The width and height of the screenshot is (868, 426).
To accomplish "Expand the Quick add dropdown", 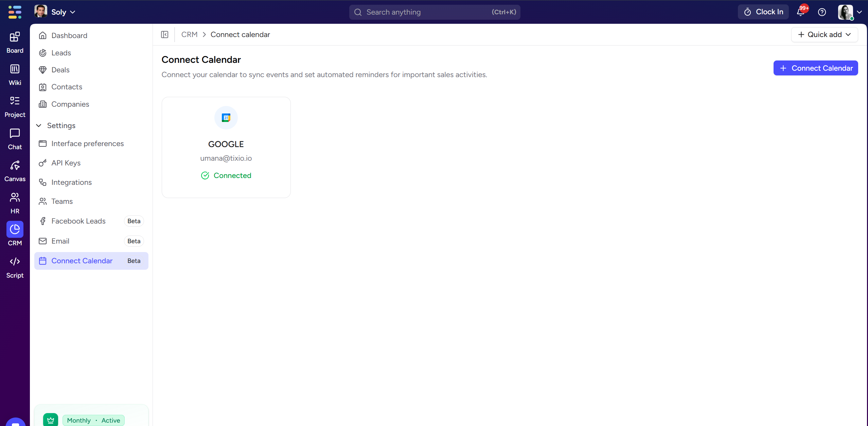I will (x=824, y=35).
